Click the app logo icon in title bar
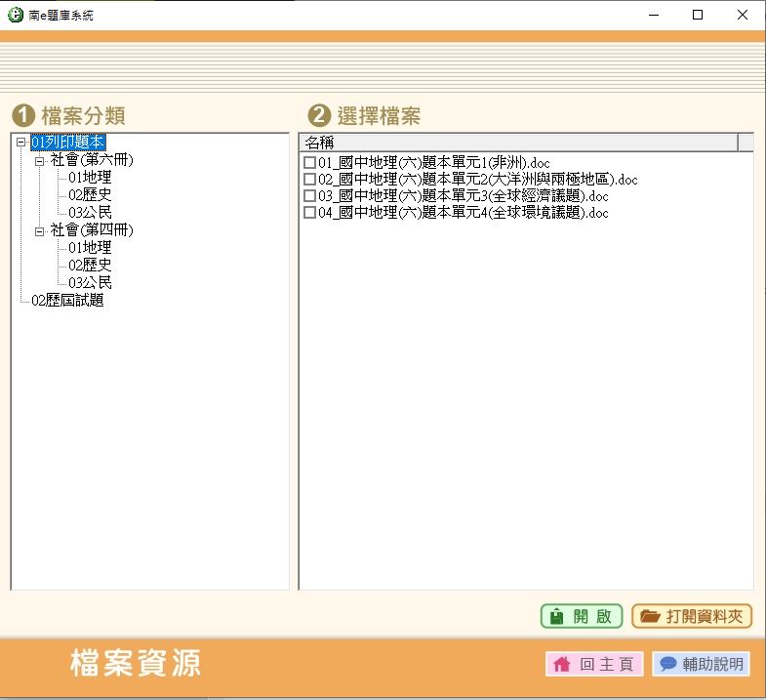The image size is (766, 700). click(15, 15)
